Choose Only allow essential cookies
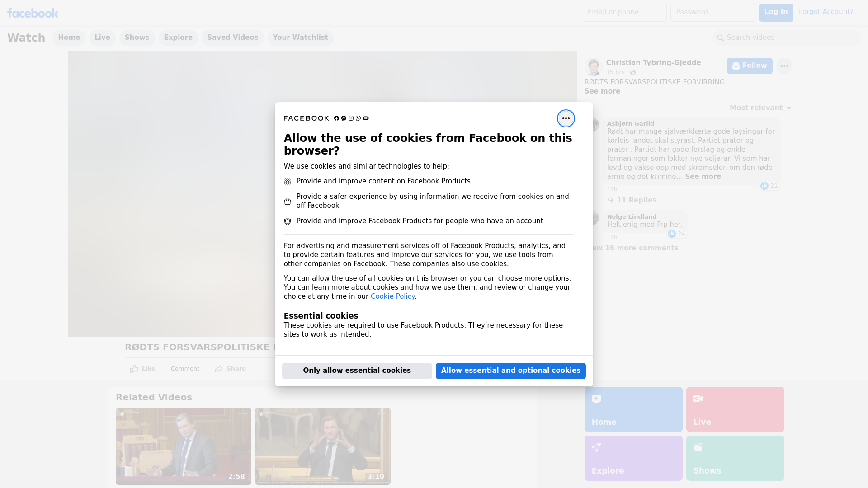Image resolution: width=868 pixels, height=488 pixels. (x=357, y=371)
